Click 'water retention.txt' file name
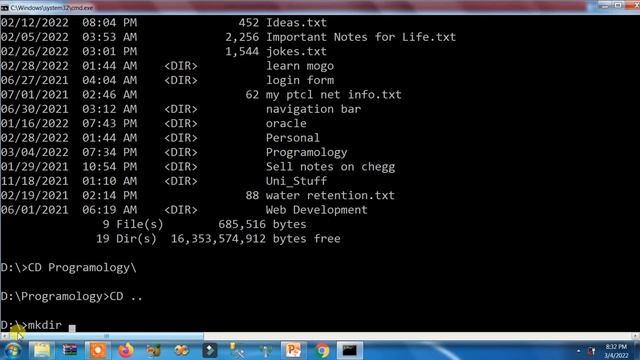The image size is (640, 360). coord(330,196)
